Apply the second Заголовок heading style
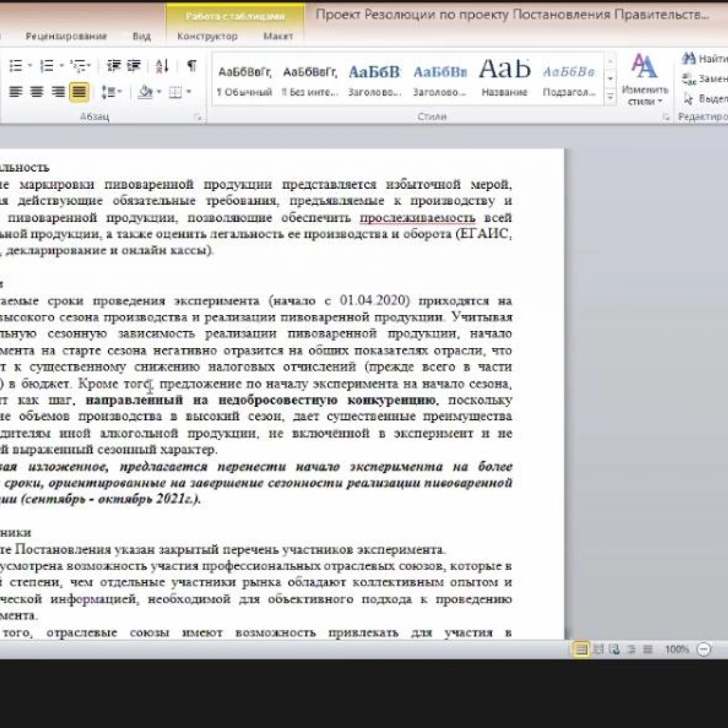728x728 pixels. tap(440, 80)
